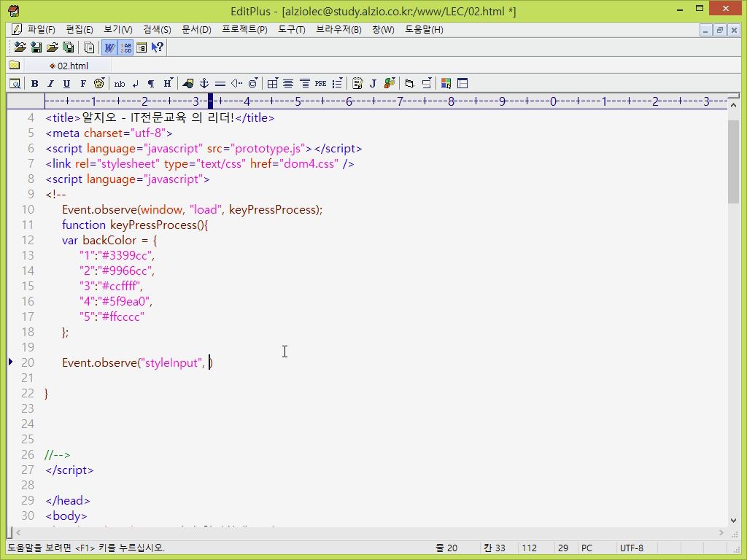Open the 창(W) menu
747x560 pixels.
tap(383, 29)
